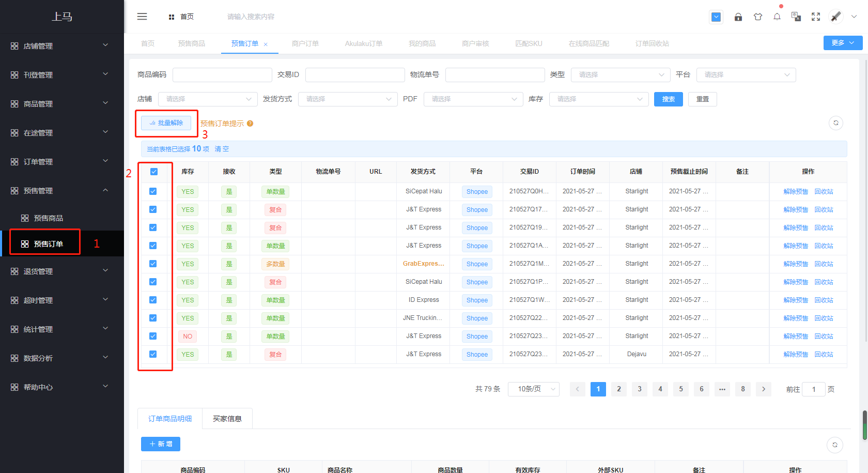Open the 平台 filter dropdown
Viewport: 868px width, 473px height.
[746, 75]
